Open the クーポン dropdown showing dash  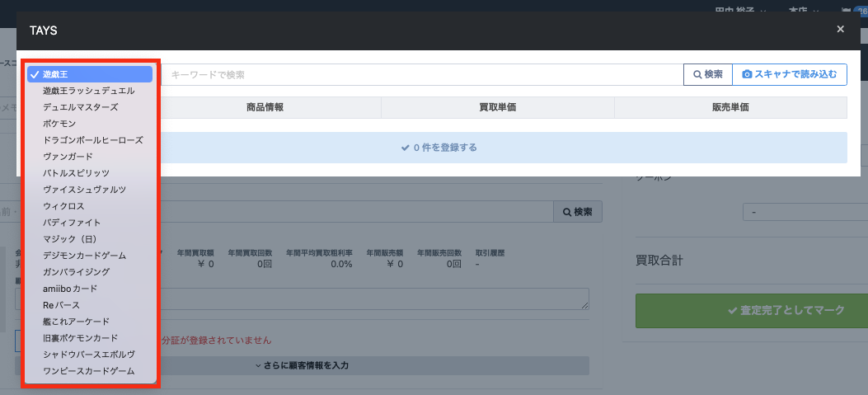point(805,212)
